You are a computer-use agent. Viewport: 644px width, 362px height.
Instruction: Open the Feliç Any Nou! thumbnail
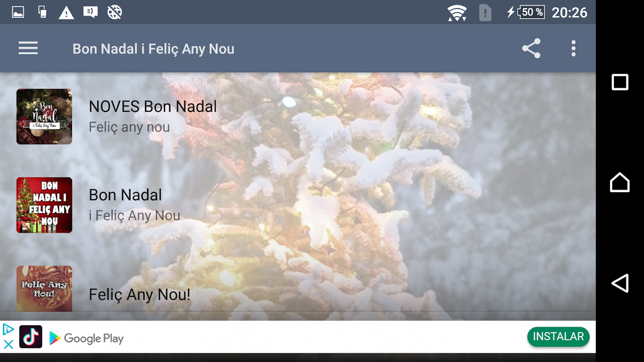point(44,289)
